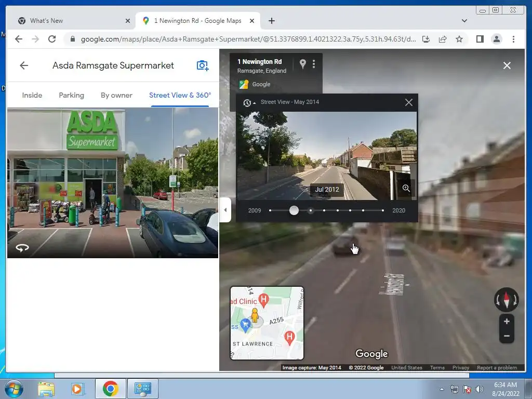Image resolution: width=532 pixels, height=399 pixels.
Task: Click horizontal scrollbar below the browser
Action: (x=262, y=375)
